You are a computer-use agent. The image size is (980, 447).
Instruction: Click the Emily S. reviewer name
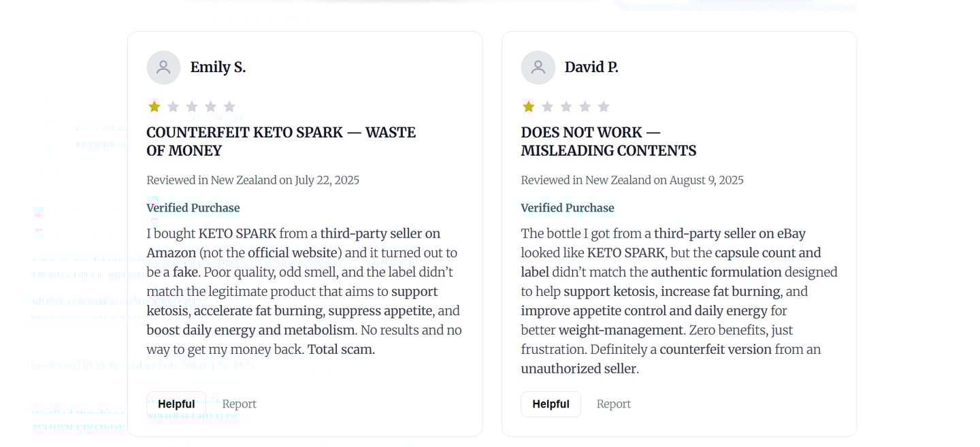[x=218, y=67]
